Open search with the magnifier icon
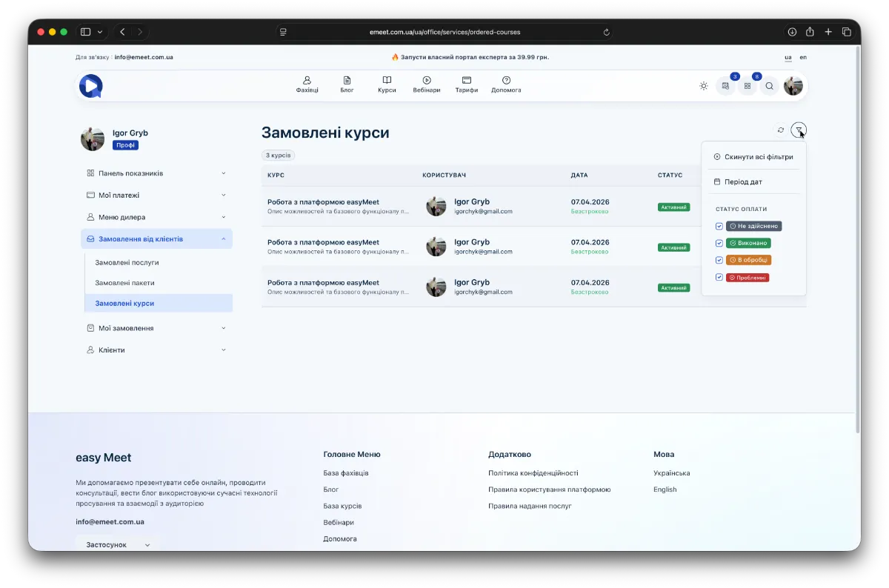889x588 pixels. point(769,86)
